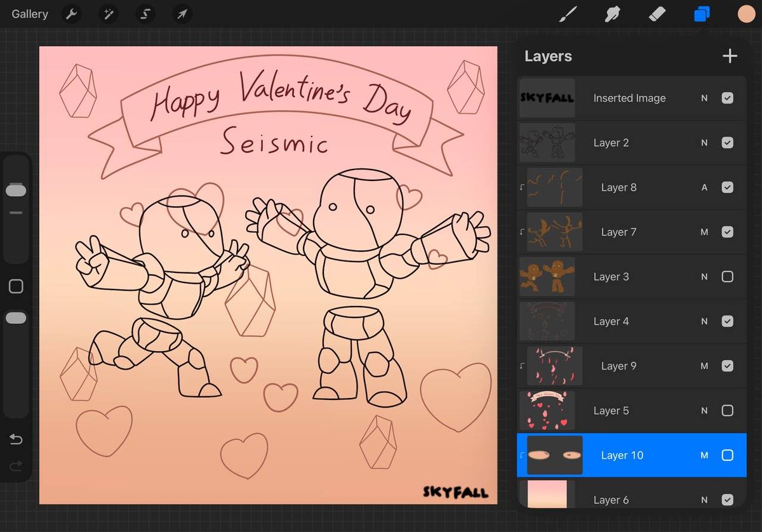Open blend mode M of Layer 9

click(704, 366)
